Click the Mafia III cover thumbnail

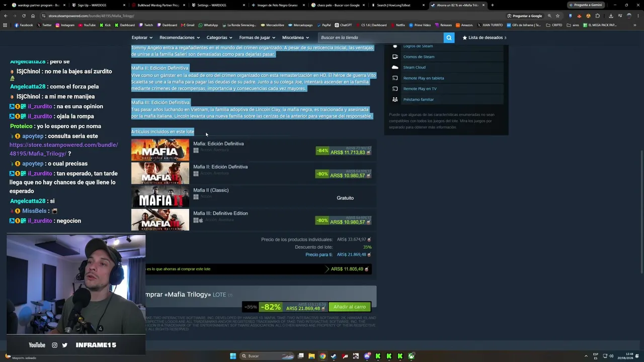[x=160, y=220]
